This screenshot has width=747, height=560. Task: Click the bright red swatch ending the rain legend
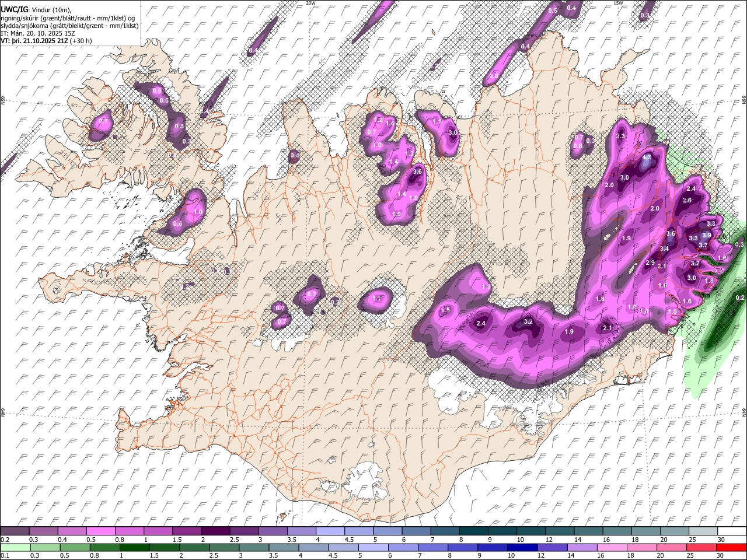pos(731,547)
